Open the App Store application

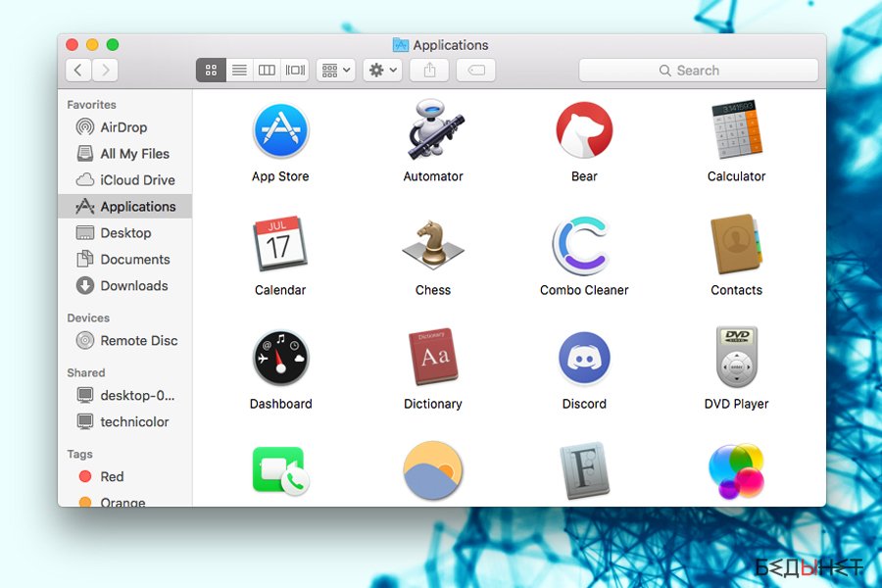pos(280,131)
